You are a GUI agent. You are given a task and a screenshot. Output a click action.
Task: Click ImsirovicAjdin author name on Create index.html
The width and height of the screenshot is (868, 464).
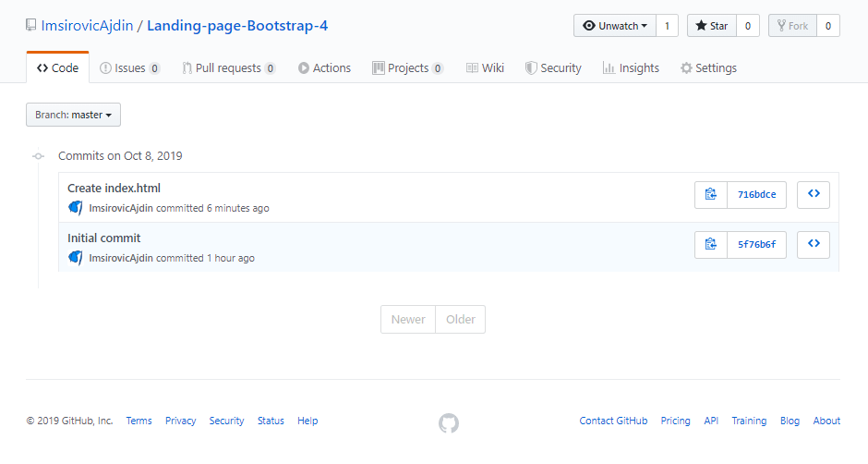[x=121, y=208]
